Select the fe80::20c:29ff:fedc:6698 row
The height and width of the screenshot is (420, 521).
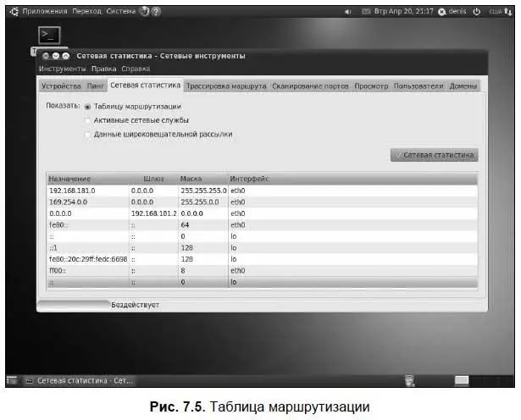coord(262,259)
